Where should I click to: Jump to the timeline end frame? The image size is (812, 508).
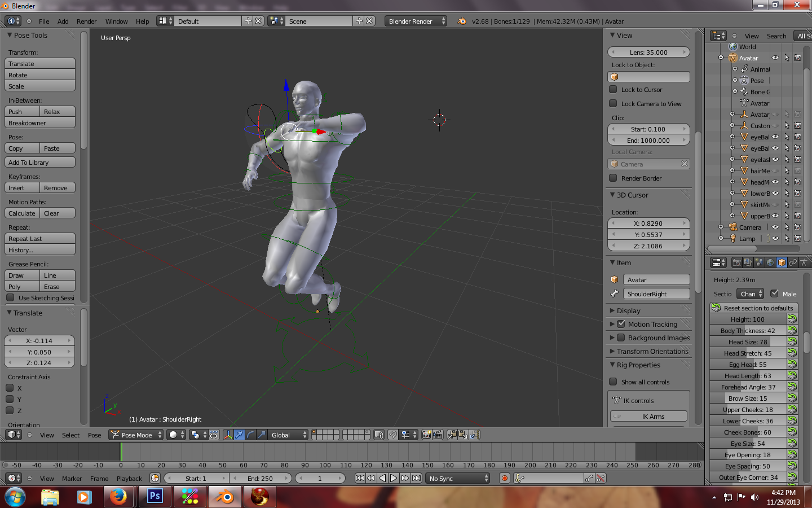[x=416, y=478]
